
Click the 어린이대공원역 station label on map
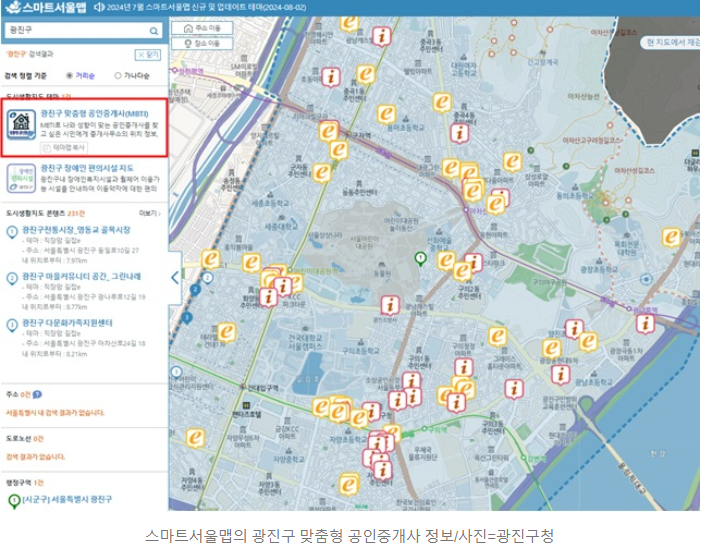pos(316,270)
